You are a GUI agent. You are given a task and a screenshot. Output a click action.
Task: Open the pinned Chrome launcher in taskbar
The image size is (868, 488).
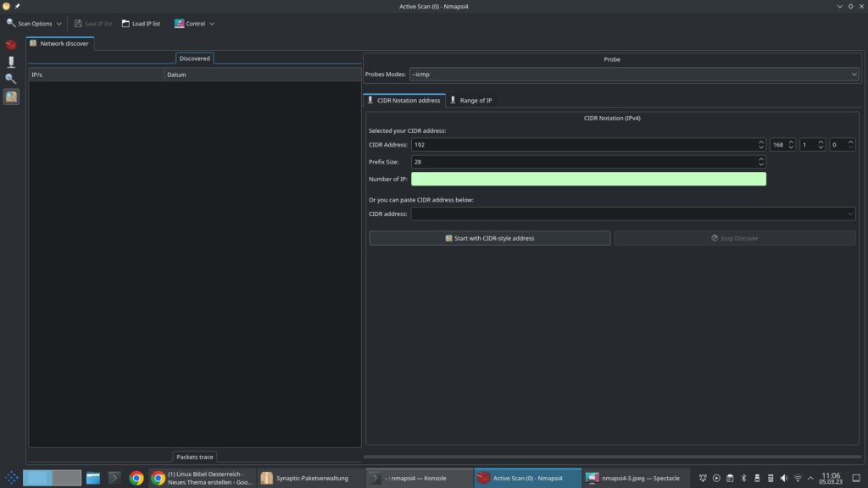pyautogui.click(x=136, y=478)
